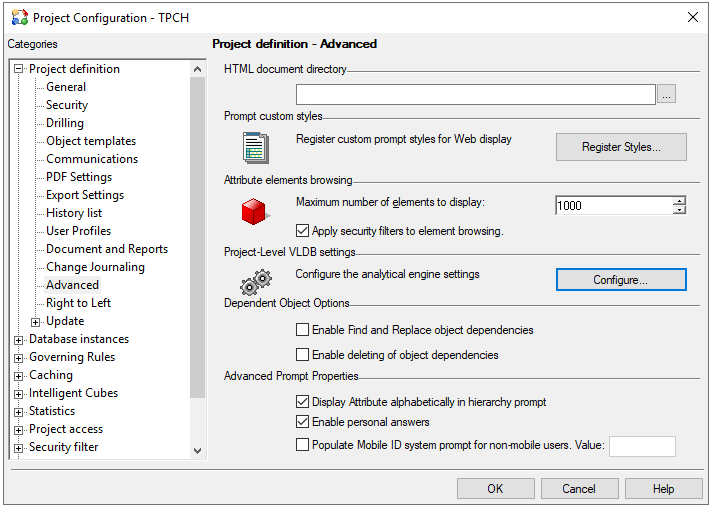Expand the Database instances category
The width and height of the screenshot is (715, 513).
tap(18, 339)
